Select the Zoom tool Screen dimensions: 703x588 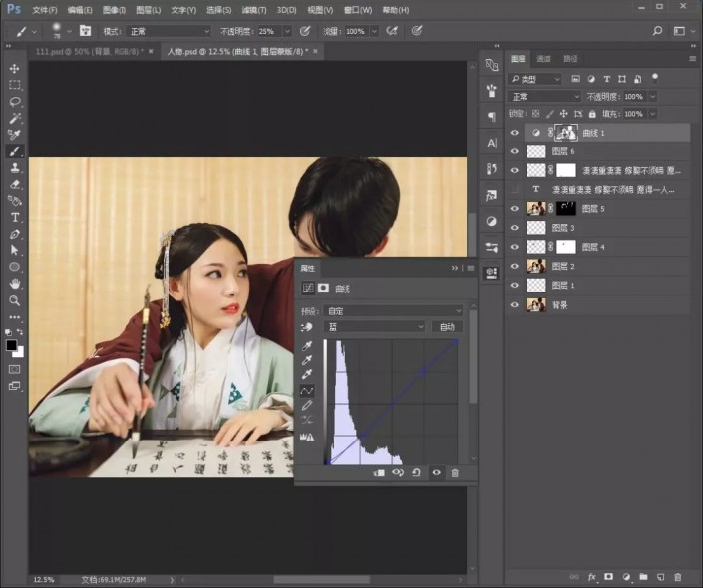click(14, 300)
